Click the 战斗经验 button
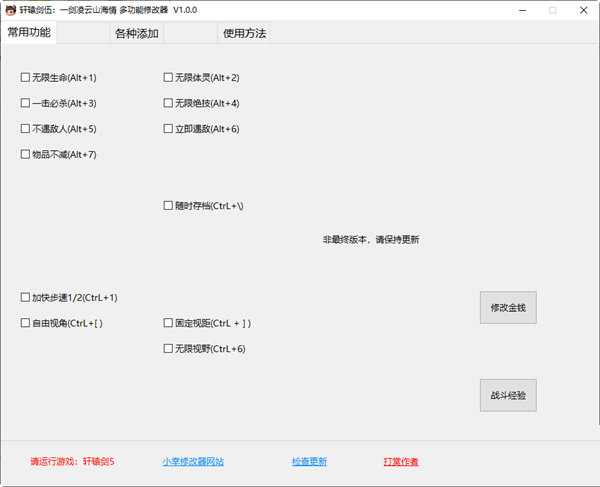Viewport: 600px width, 487px height. (x=508, y=395)
